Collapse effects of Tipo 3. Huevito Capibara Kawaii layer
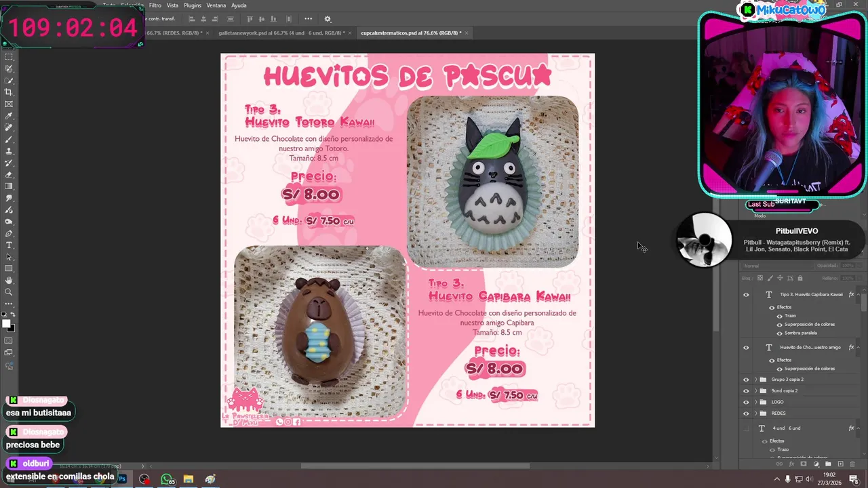The width and height of the screenshot is (868, 488). 858,295
